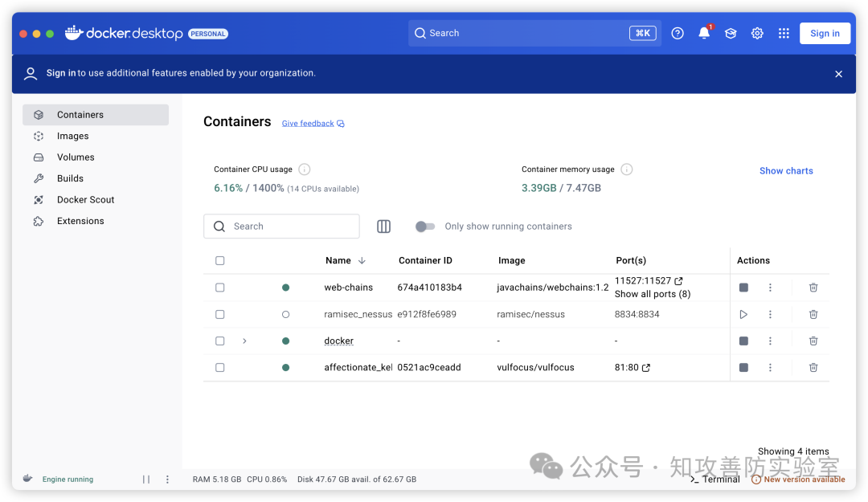The image size is (868, 502).
Task: Open the Terminal panel
Action: point(715,480)
